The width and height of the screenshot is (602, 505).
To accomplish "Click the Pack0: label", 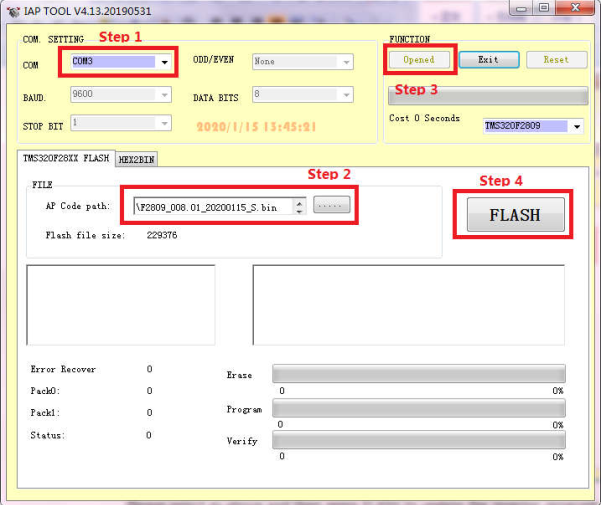I will pos(45,391).
